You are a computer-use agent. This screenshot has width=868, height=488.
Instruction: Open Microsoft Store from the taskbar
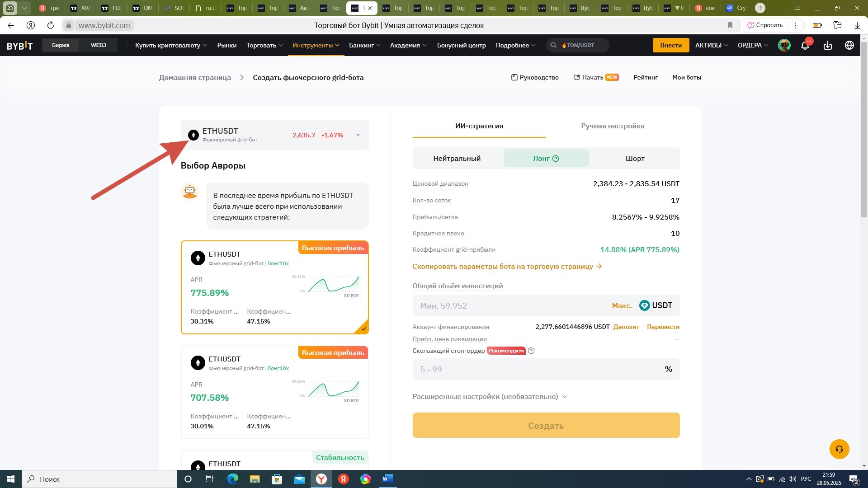coord(277,479)
